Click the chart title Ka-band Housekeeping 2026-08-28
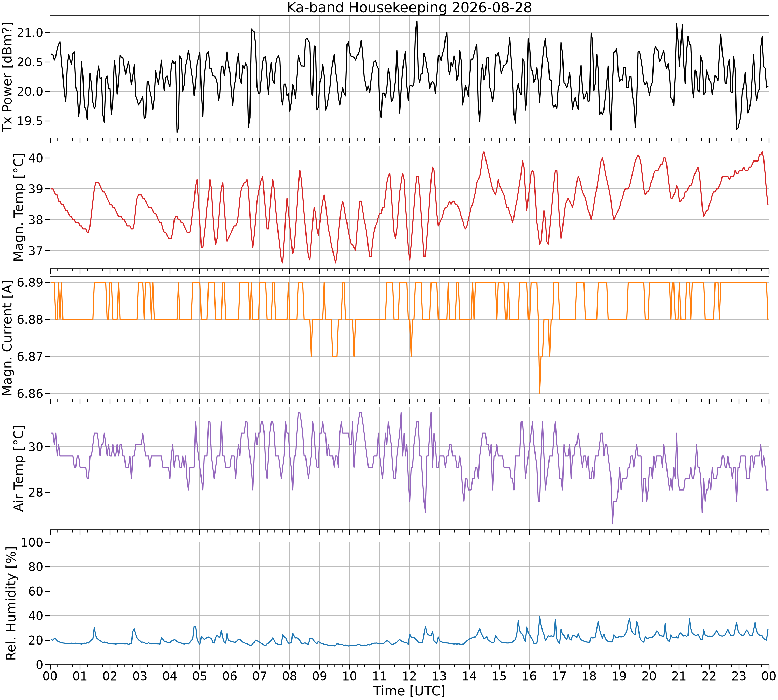This screenshot has width=778, height=700. pos(409,7)
